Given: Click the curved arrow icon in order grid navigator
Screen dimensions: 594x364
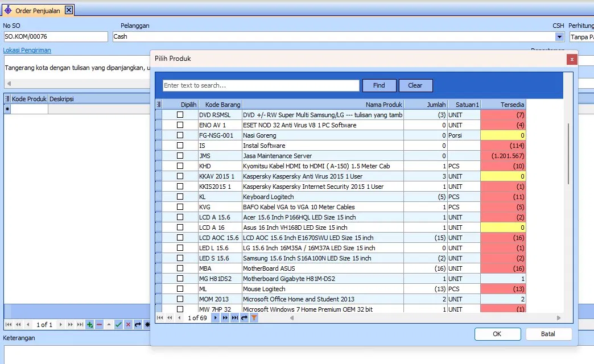Looking at the screenshot, I should [x=138, y=325].
